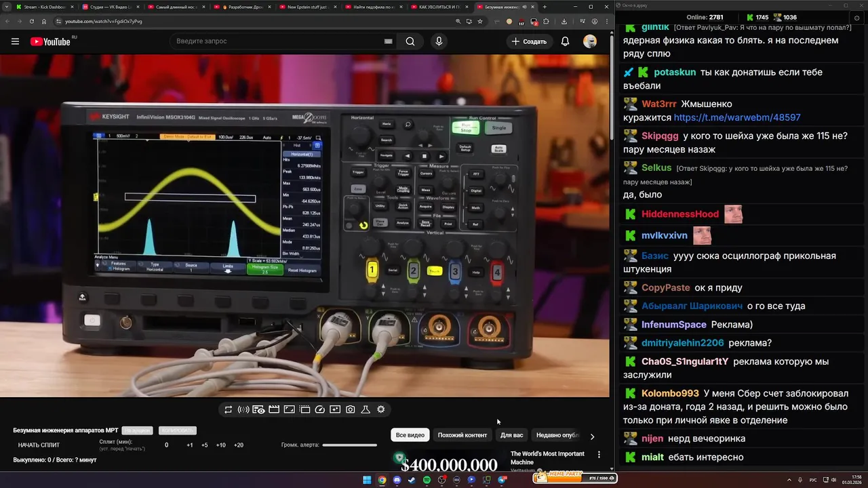Switch to the New Epstein stuff tab
Viewport: 868px width, 488px height.
pos(309,7)
